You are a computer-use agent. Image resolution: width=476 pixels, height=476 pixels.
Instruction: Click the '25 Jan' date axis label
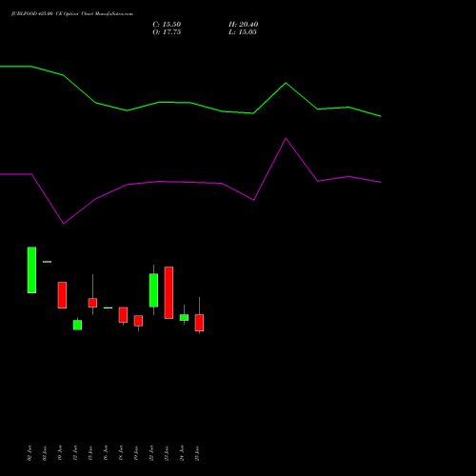(197, 453)
